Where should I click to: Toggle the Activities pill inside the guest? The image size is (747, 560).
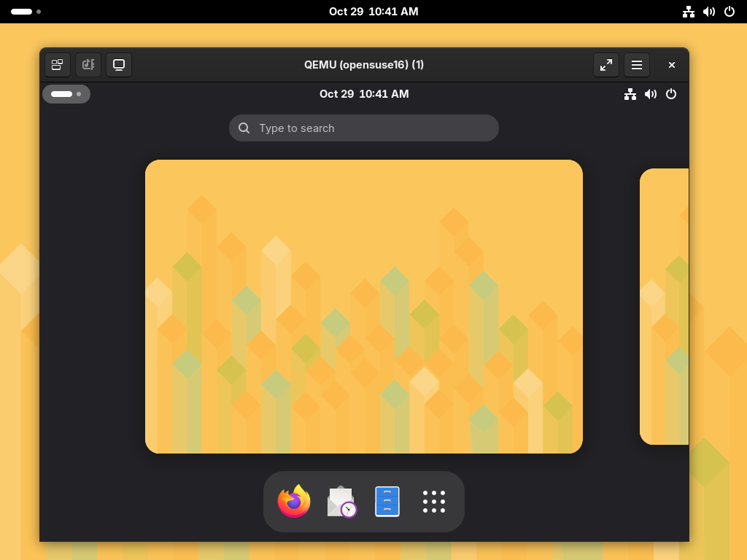coord(66,94)
